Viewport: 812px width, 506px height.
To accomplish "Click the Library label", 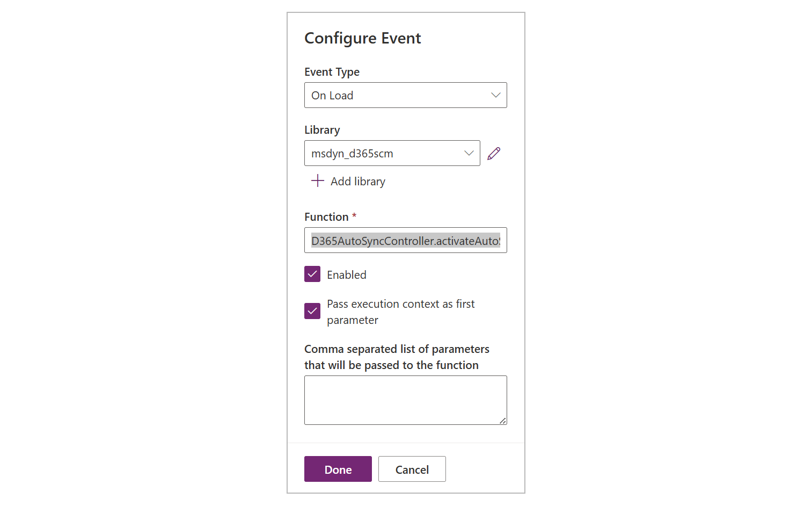I will point(322,130).
